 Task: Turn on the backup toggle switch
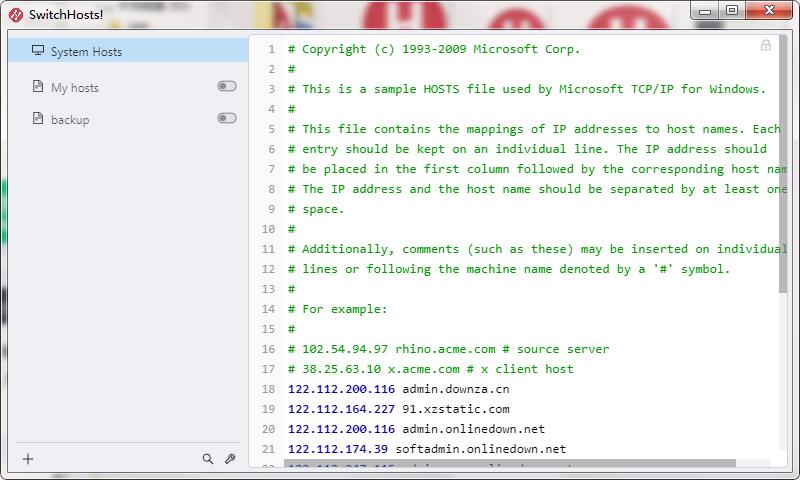[227, 119]
